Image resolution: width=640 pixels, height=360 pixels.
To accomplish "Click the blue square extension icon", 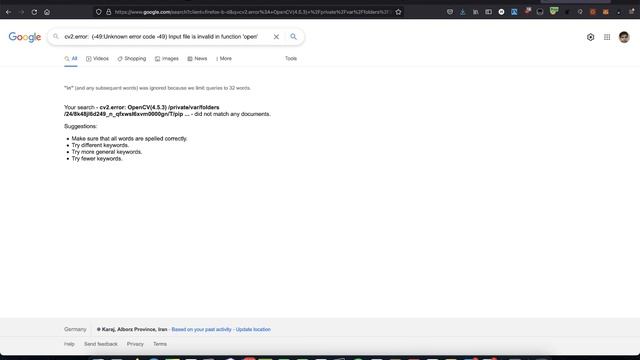I will (x=514, y=12).
